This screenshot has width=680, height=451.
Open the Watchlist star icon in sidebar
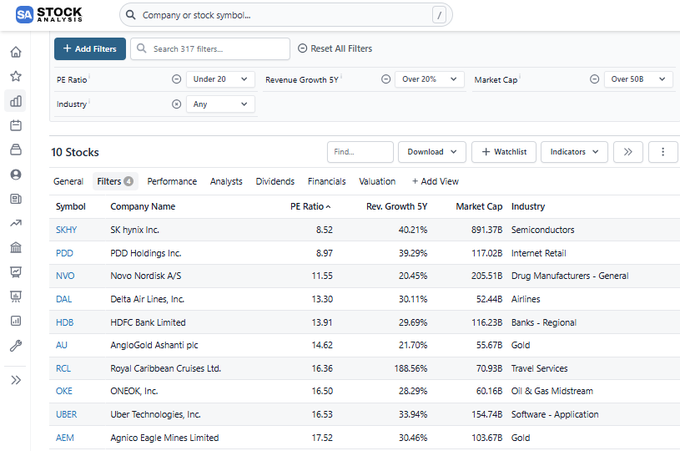click(16, 76)
